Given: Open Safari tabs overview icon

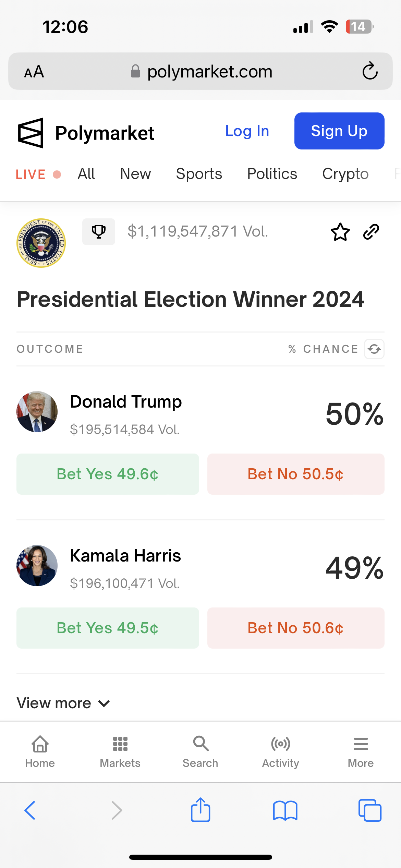Looking at the screenshot, I should coord(370,810).
